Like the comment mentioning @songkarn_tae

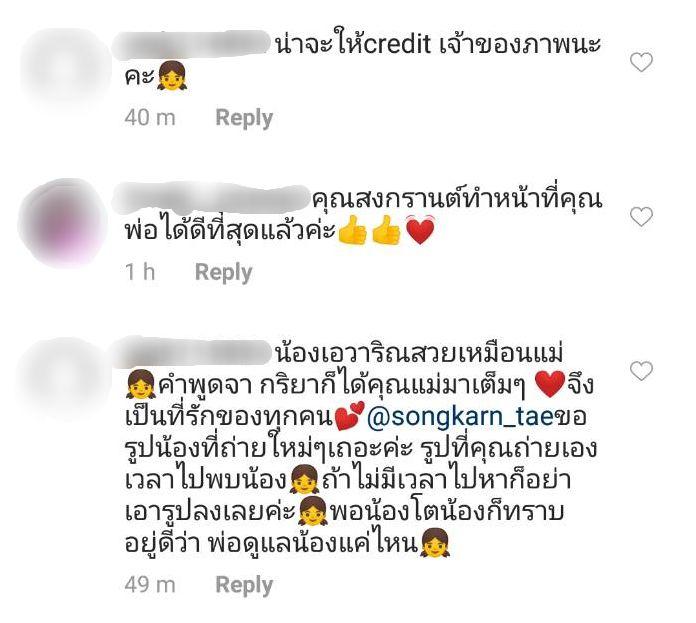[641, 371]
